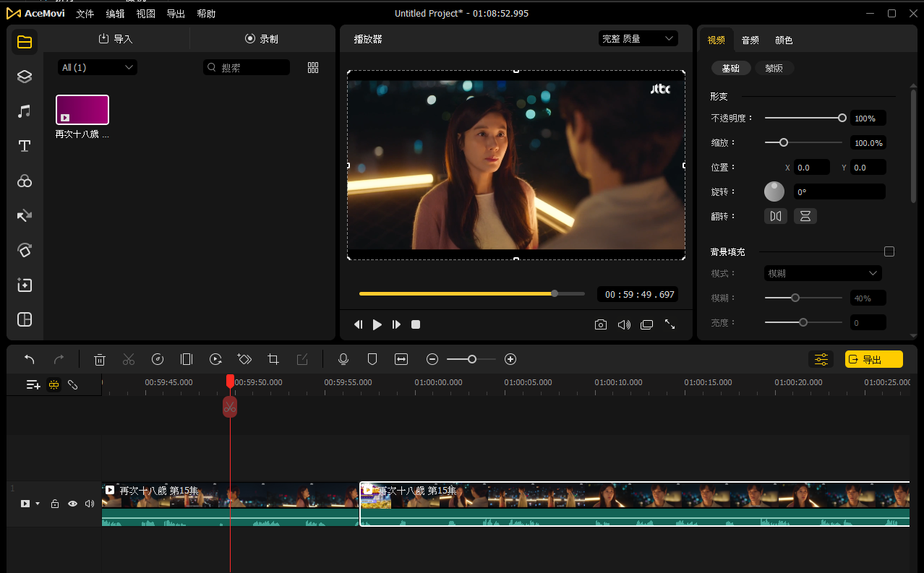The image size is (924, 573).
Task: Add a new track to the timeline
Action: click(x=33, y=385)
